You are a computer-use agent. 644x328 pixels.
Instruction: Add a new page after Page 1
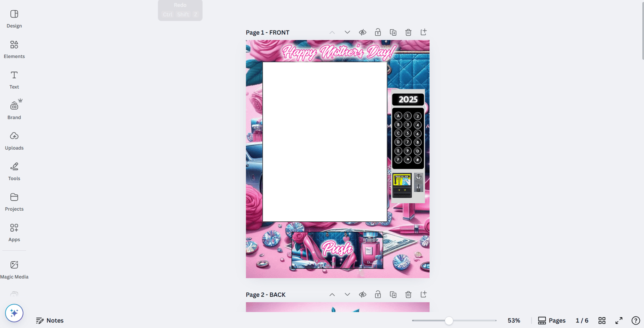[x=423, y=32]
